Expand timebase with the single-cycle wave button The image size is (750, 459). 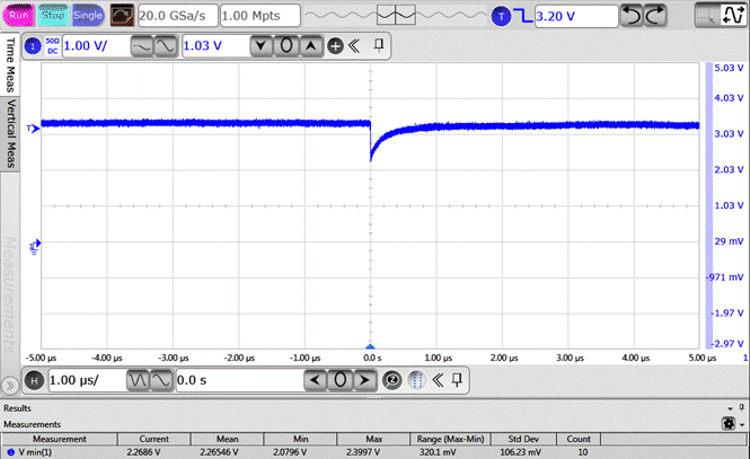pos(162,381)
